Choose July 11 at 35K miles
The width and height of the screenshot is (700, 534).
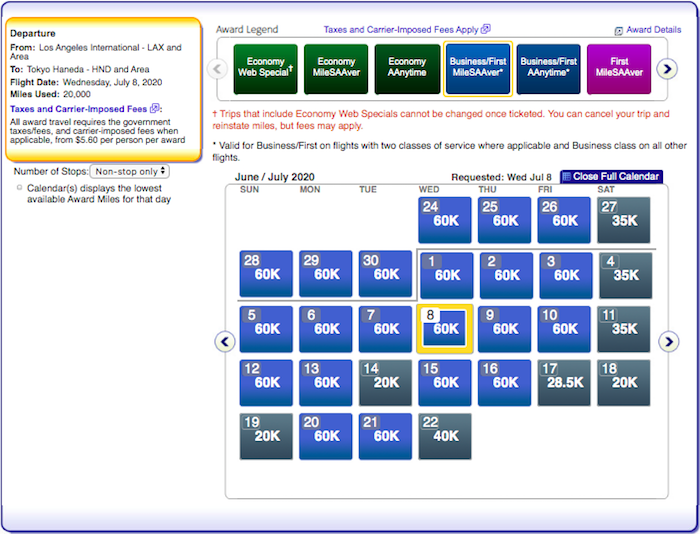(624, 329)
